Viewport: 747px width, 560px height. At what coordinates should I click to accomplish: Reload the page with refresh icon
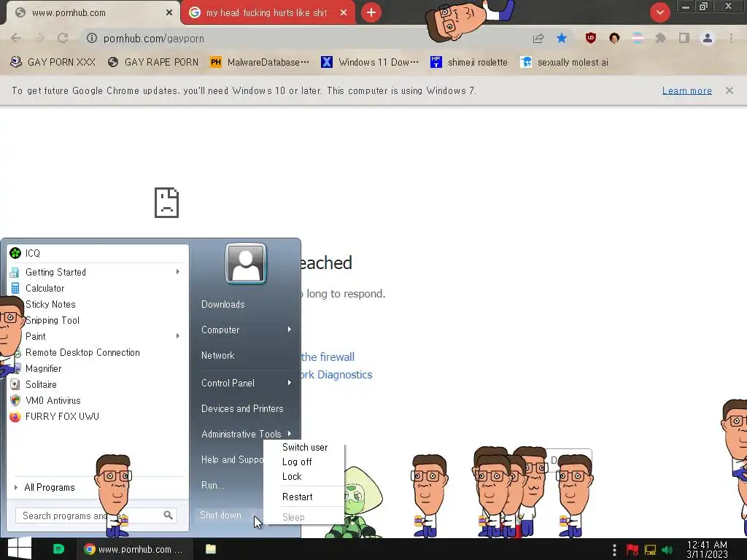63,38
